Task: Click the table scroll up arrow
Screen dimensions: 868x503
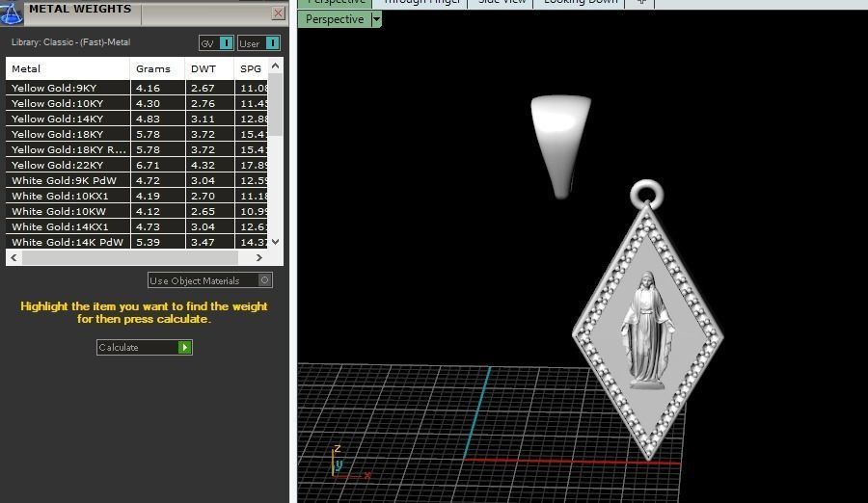Action: click(276, 66)
